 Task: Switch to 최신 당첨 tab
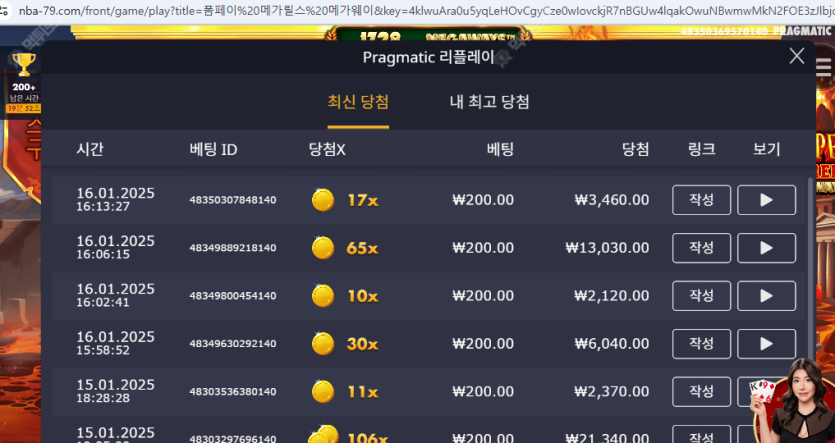(358, 102)
